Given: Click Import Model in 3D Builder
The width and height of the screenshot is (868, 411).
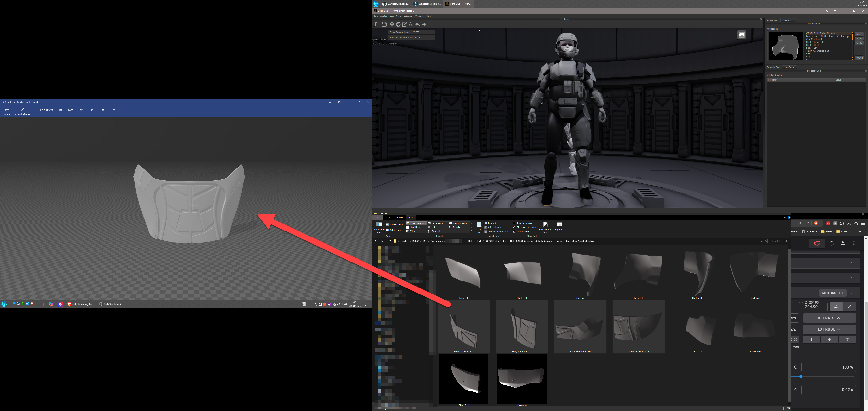Looking at the screenshot, I should pos(22,111).
